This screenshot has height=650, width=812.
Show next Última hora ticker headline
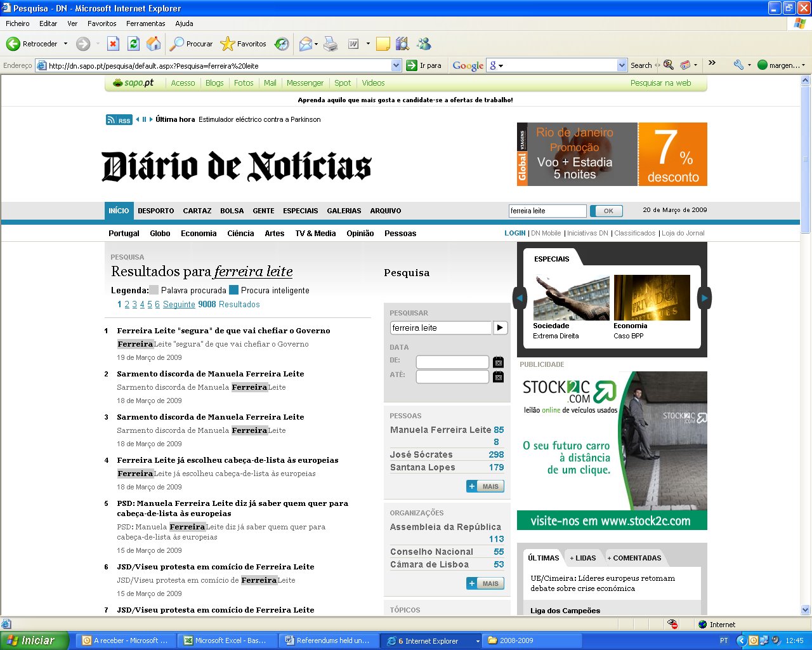coord(151,119)
